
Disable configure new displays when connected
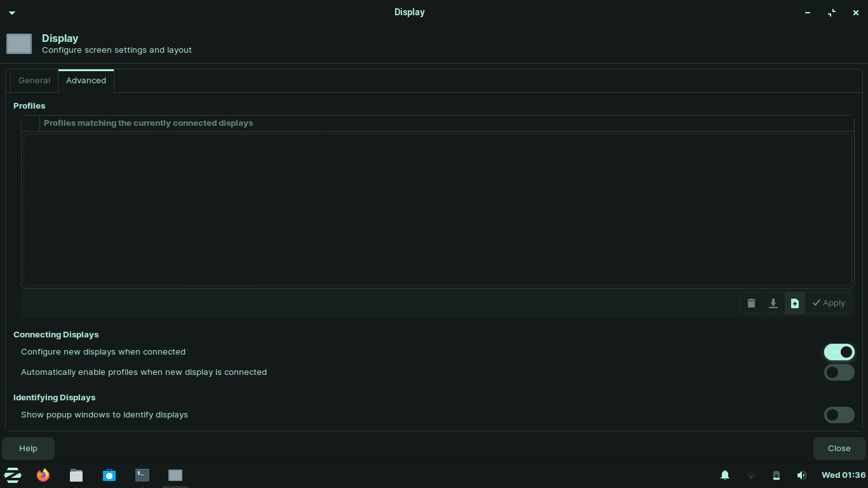[839, 352]
